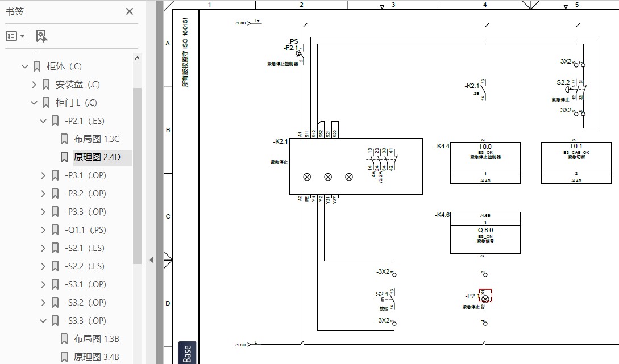Expand the -S2.1 (.ES) bookmark node
The width and height of the screenshot is (619, 364).
pyautogui.click(x=43, y=248)
